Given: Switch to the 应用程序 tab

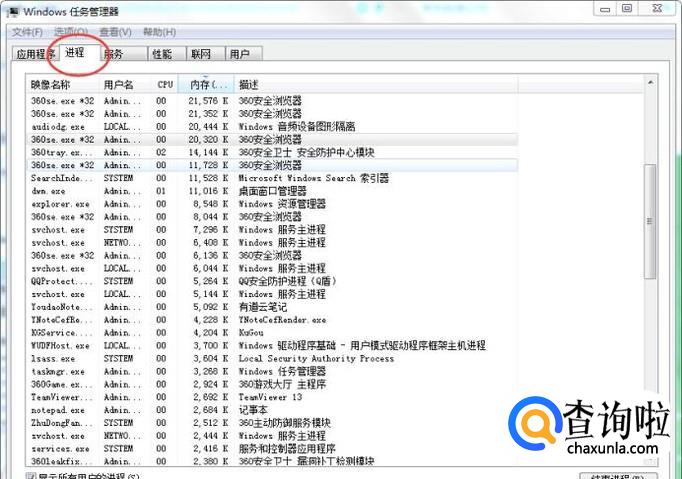Looking at the screenshot, I should [x=35, y=54].
